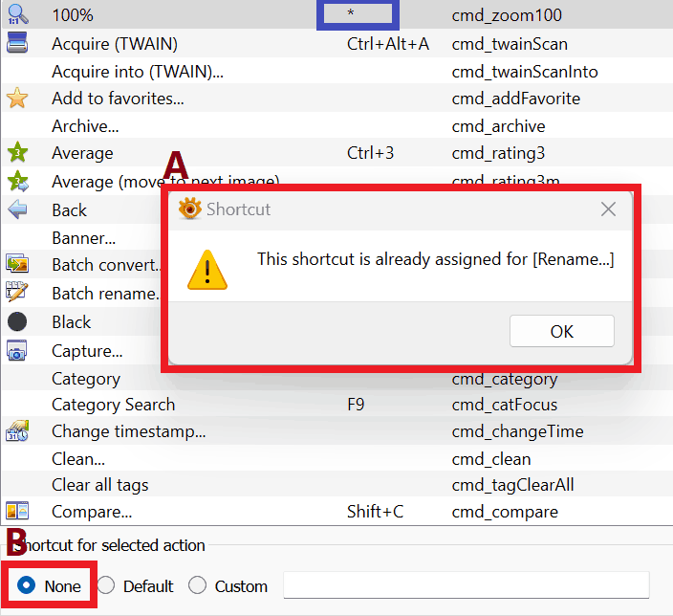Screen dimensions: 673x616
Task: Select the Clean... row
Action: point(336,459)
